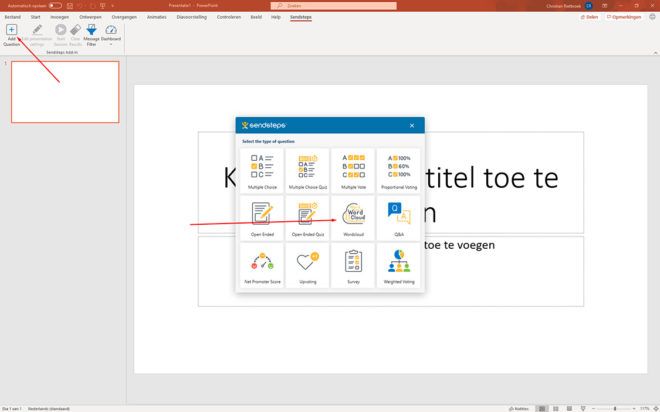Screen dimensions: 660x412
Task: Click the Save icon in title bar
Action: pyautogui.click(x=70, y=5)
